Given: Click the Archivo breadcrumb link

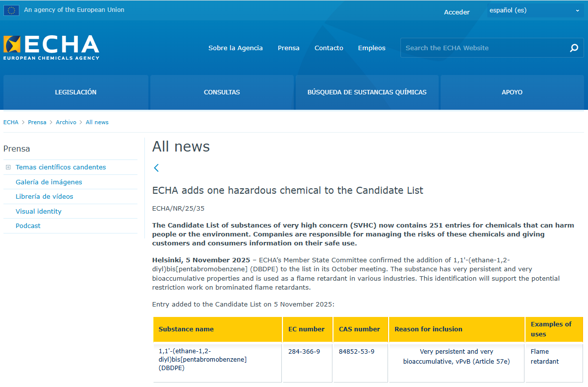Looking at the screenshot, I should pyautogui.click(x=66, y=122).
